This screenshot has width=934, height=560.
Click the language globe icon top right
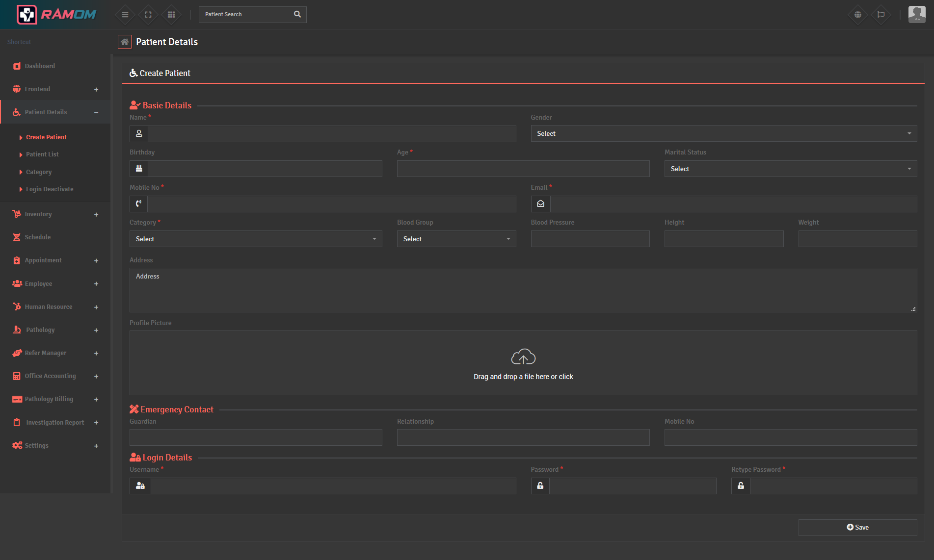coord(857,14)
